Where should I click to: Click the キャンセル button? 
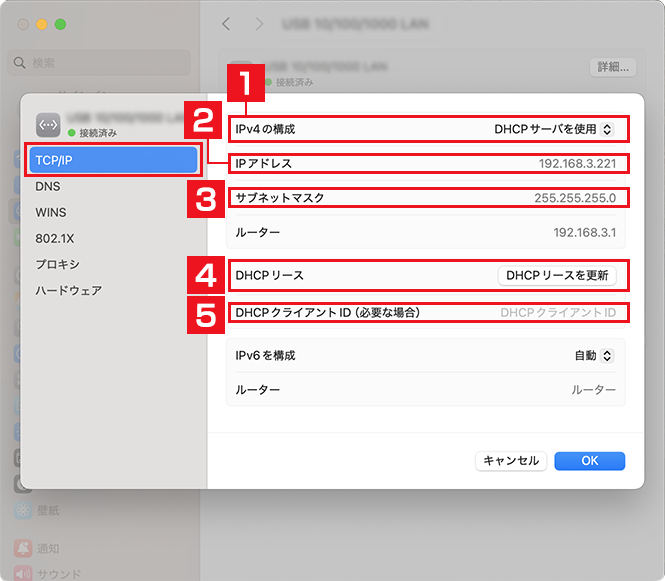[510, 460]
